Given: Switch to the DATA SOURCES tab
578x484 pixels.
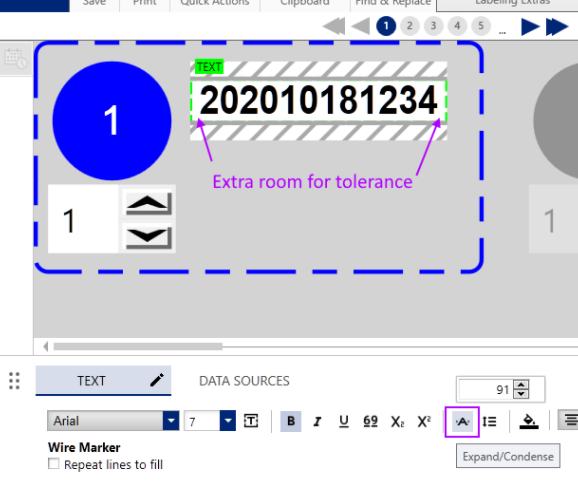Looking at the screenshot, I should (x=244, y=381).
